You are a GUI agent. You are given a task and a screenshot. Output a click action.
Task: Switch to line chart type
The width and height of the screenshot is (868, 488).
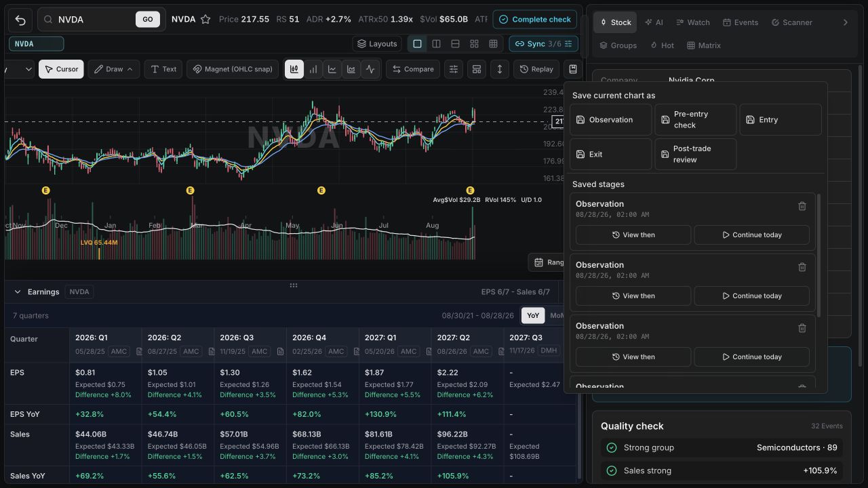point(332,69)
